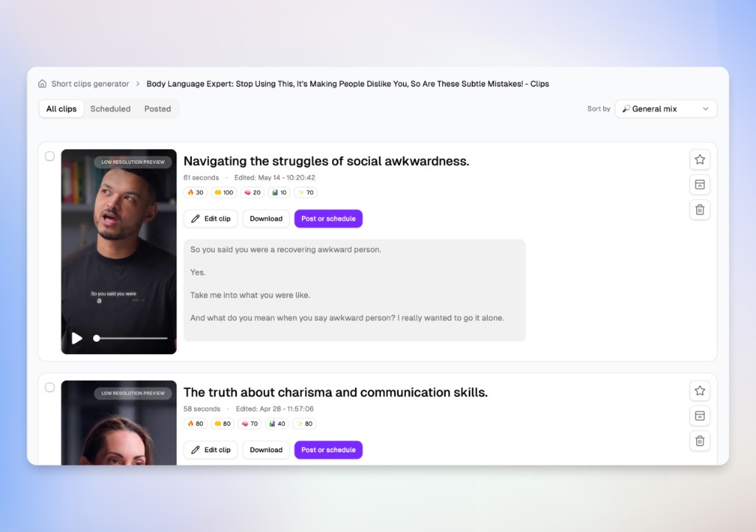Click the home icon in breadcrumb
This screenshot has height=532, width=756.
coord(42,84)
